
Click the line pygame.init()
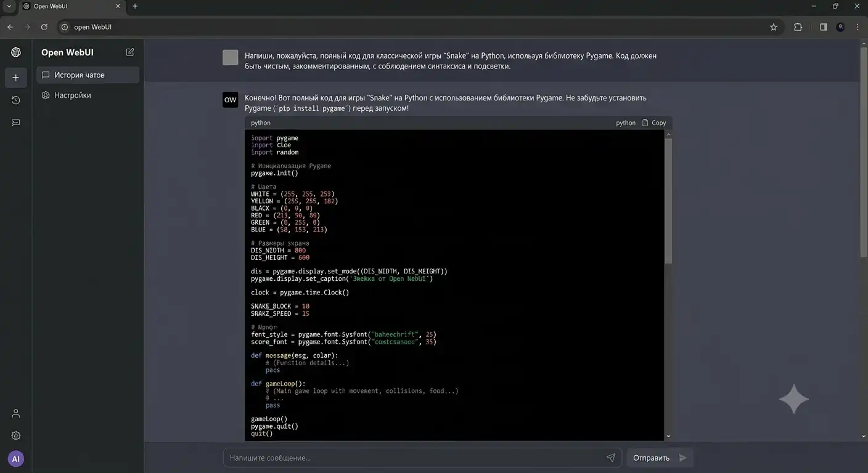pyautogui.click(x=274, y=173)
